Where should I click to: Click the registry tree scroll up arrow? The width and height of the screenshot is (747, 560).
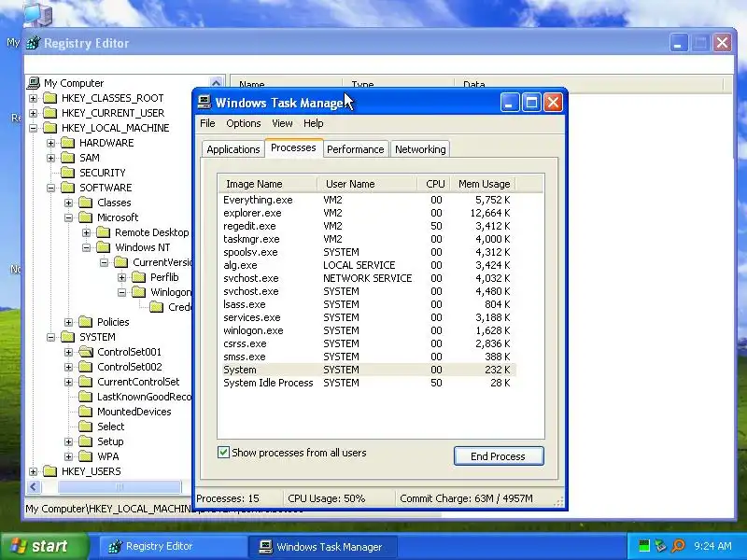pyautogui.click(x=216, y=82)
